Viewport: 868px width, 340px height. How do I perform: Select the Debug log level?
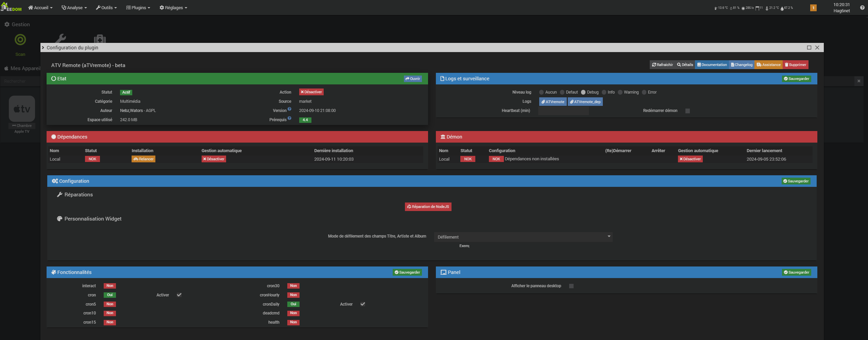[x=583, y=92]
